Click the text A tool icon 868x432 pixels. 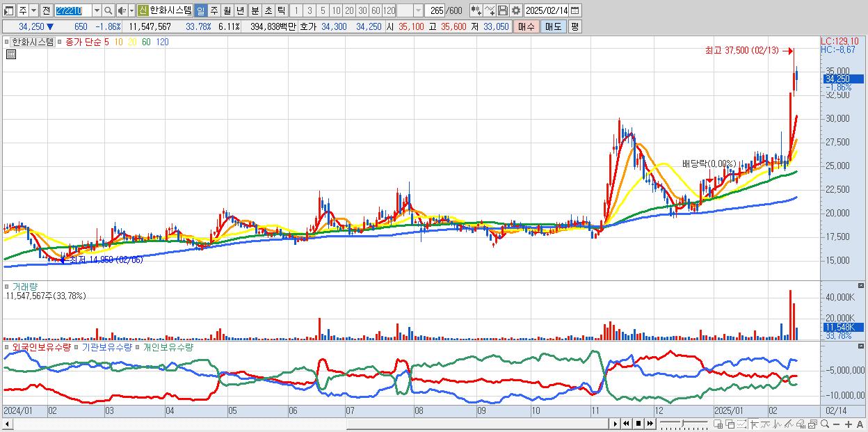[x=860, y=424]
